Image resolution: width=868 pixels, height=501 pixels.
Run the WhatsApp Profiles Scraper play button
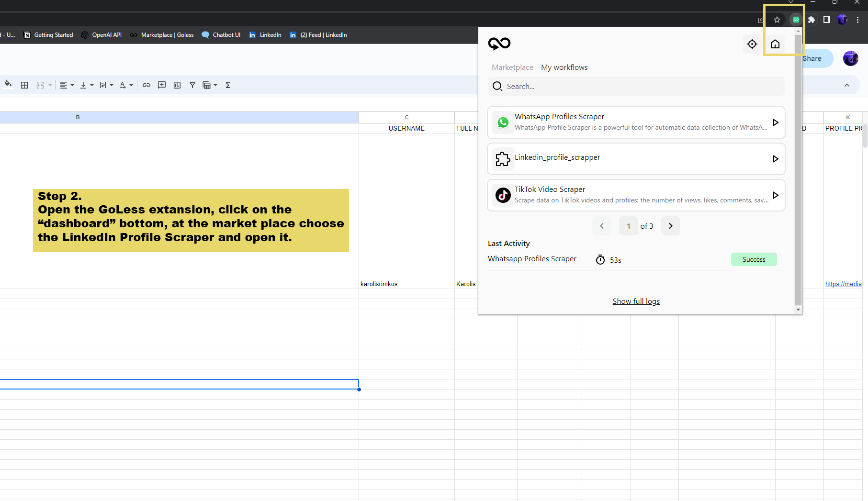point(776,122)
